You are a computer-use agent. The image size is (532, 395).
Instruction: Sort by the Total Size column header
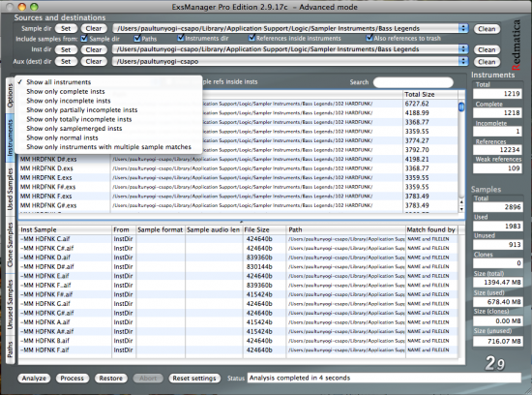(430, 95)
